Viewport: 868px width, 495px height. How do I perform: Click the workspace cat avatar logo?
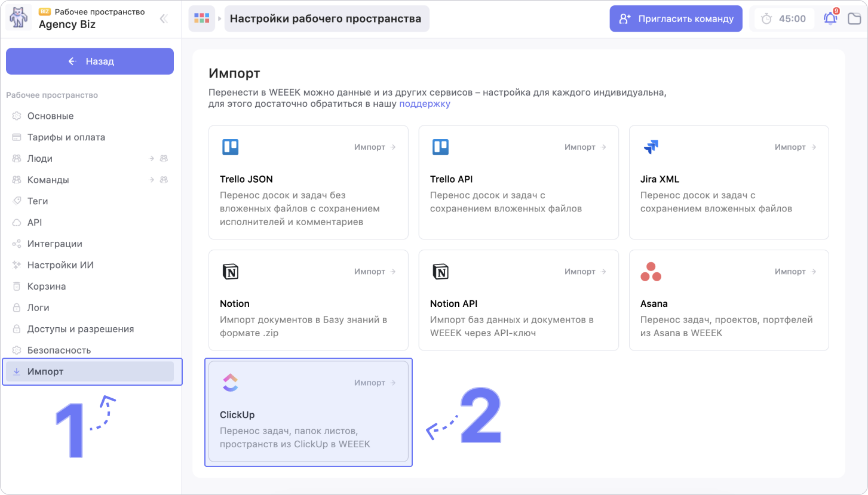tap(19, 19)
